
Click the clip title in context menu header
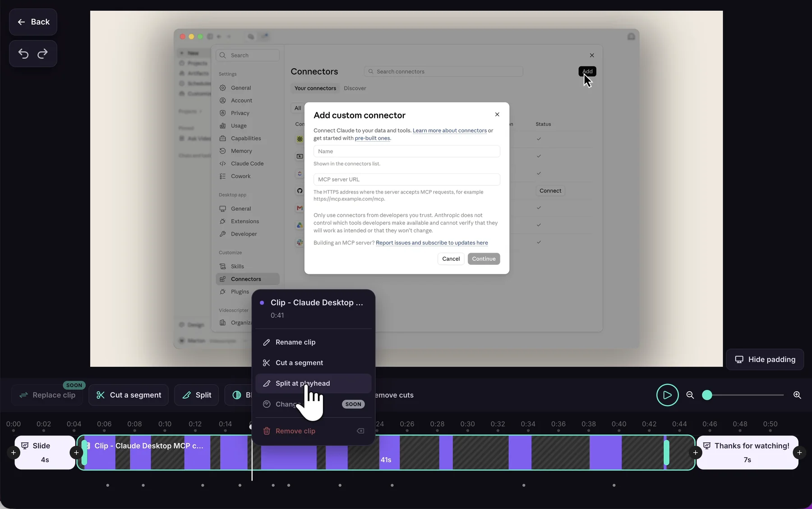click(317, 302)
